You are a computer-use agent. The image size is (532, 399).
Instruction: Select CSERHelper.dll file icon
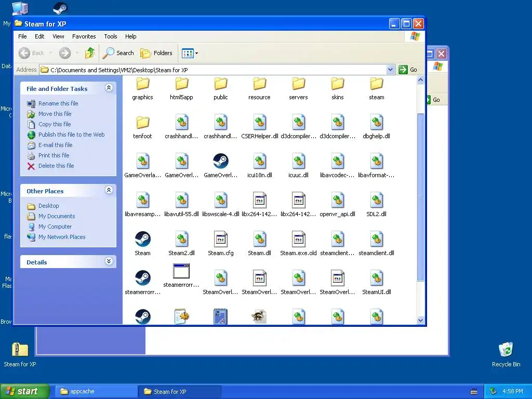(260, 122)
